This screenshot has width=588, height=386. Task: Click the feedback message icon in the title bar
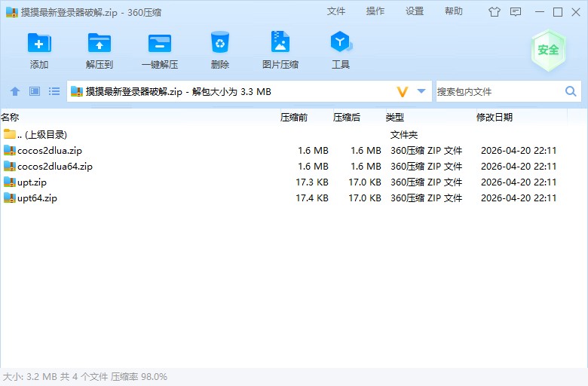[x=516, y=12]
